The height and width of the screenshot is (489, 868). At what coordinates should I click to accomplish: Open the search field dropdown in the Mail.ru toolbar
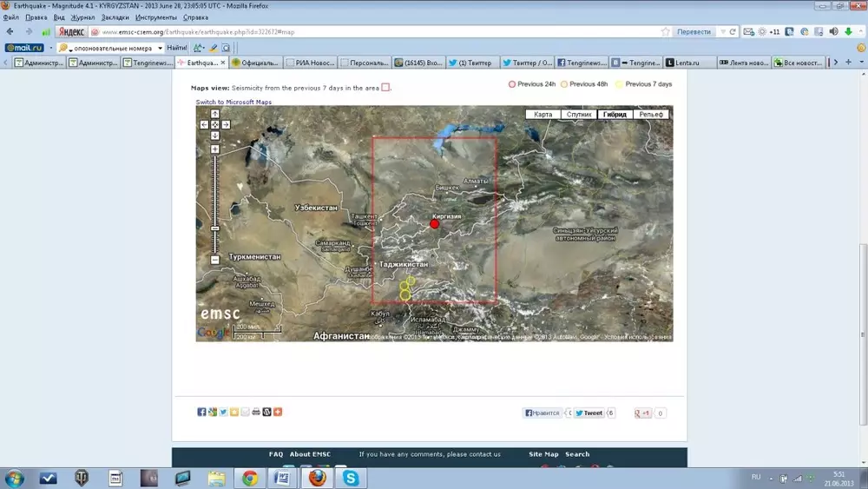[x=160, y=48]
